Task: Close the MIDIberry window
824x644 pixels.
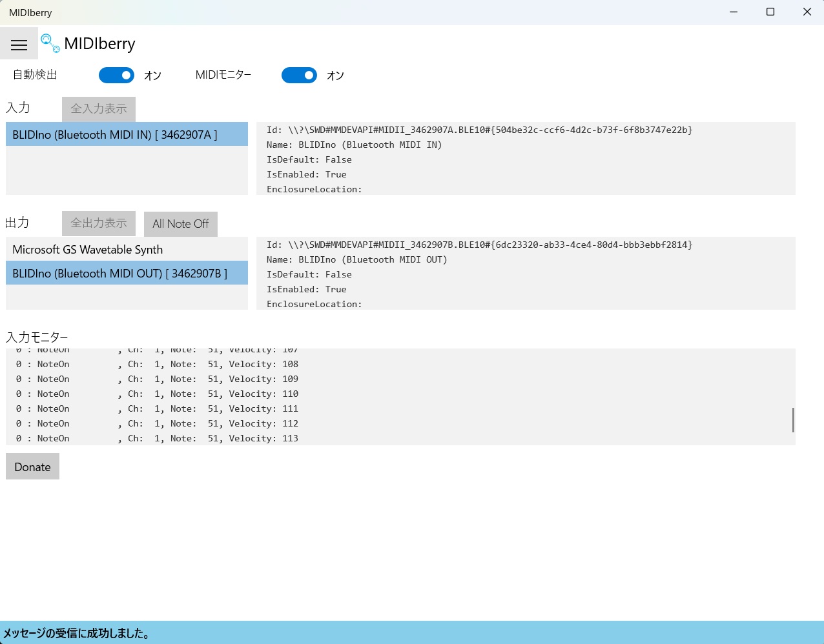Action: pyautogui.click(x=807, y=12)
